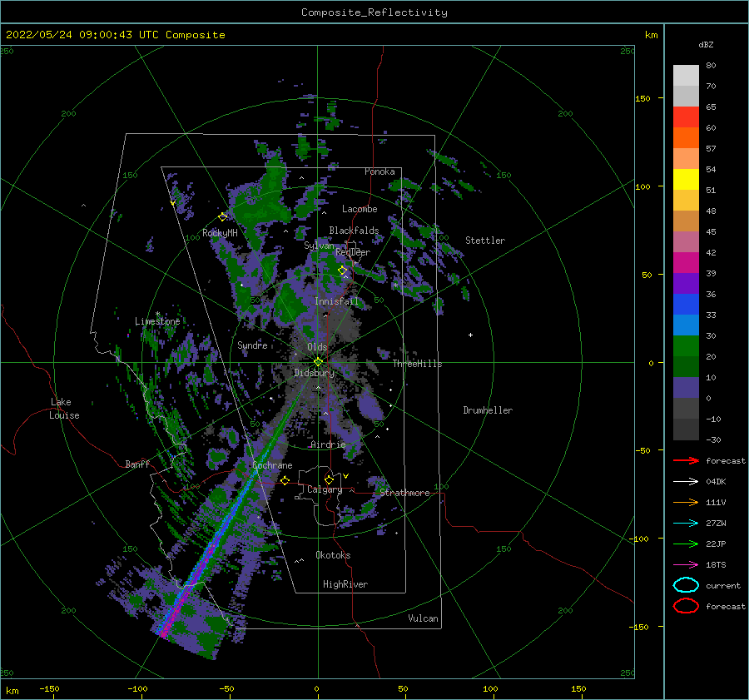Click the RockyMH label

click(x=220, y=233)
